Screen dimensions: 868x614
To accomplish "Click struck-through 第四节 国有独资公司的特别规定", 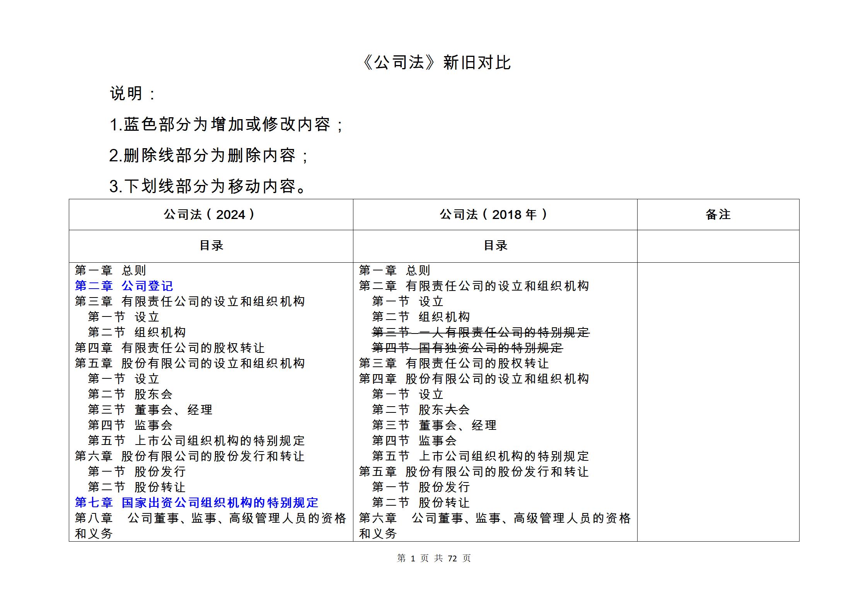I will [467, 348].
